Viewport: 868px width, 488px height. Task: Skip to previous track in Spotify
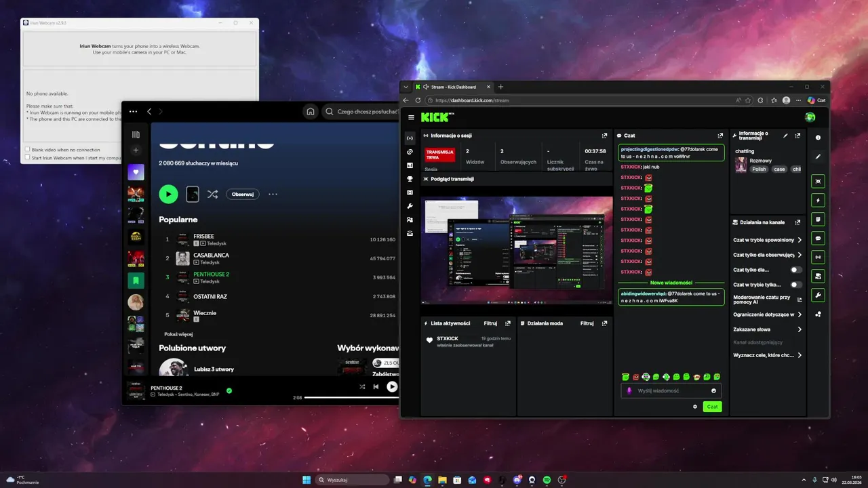376,387
